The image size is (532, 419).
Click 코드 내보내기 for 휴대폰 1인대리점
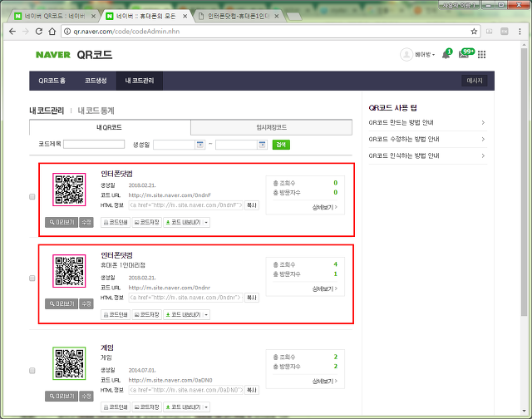pos(183,315)
